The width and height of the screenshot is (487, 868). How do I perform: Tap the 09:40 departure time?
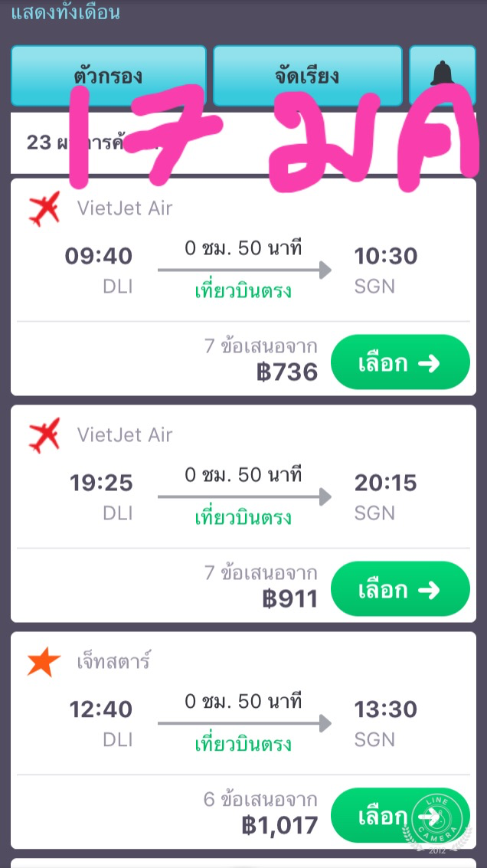[x=99, y=256]
